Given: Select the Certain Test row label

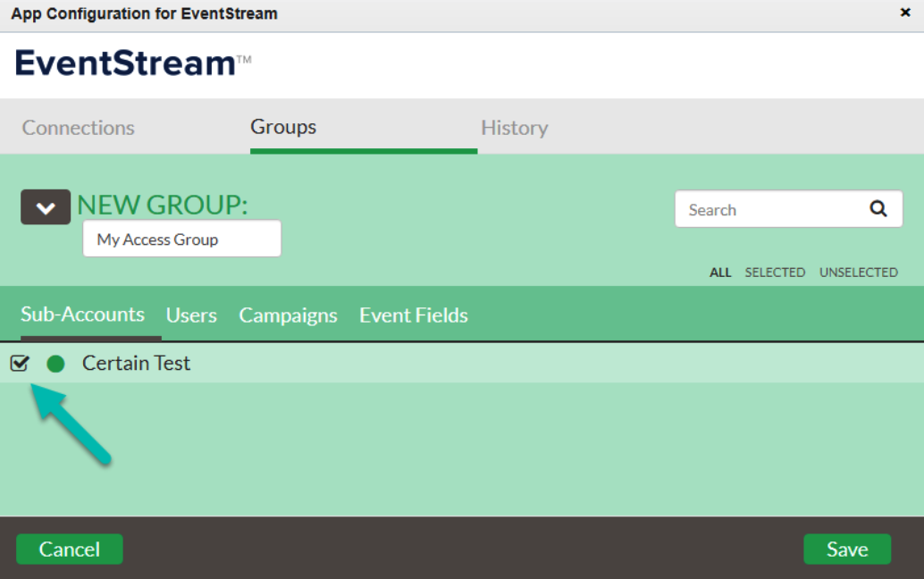Looking at the screenshot, I should (136, 364).
